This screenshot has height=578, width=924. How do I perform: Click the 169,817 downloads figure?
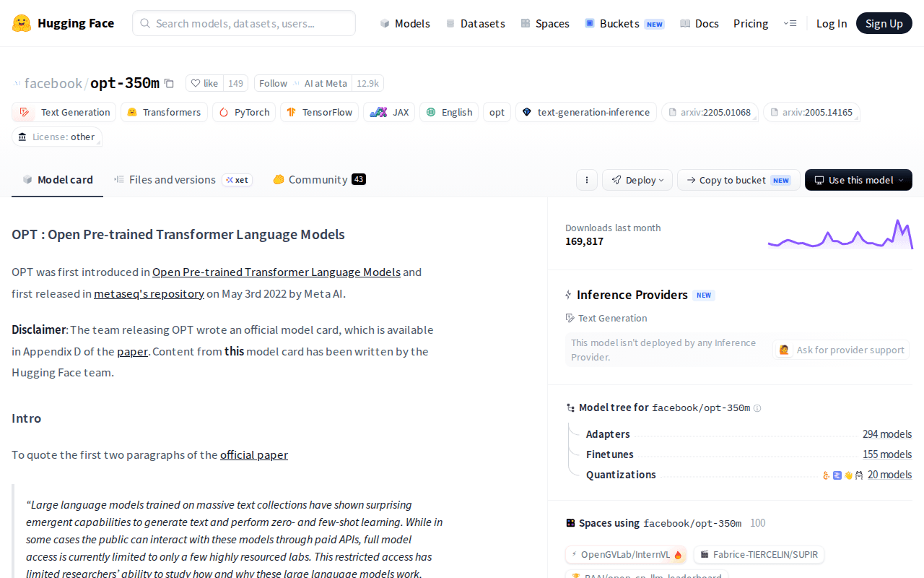tap(584, 241)
